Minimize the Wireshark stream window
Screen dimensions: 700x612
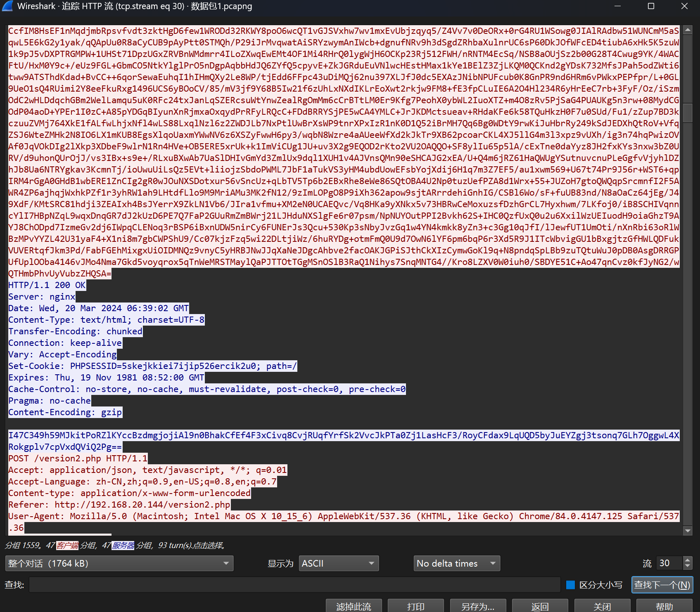click(x=617, y=6)
